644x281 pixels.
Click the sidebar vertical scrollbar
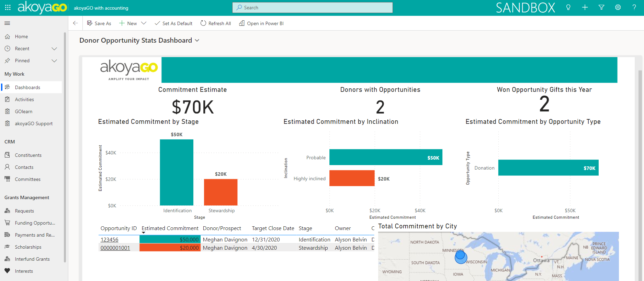pos(65,147)
